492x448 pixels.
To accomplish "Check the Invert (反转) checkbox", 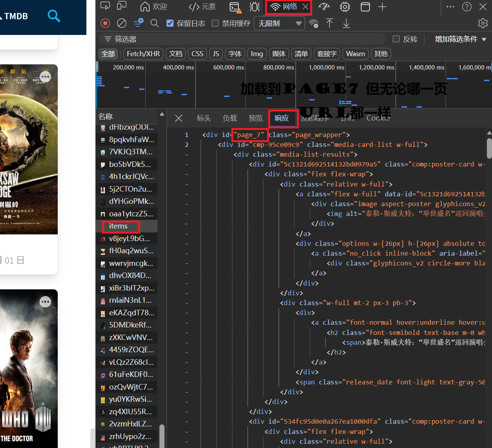I will [x=396, y=39].
